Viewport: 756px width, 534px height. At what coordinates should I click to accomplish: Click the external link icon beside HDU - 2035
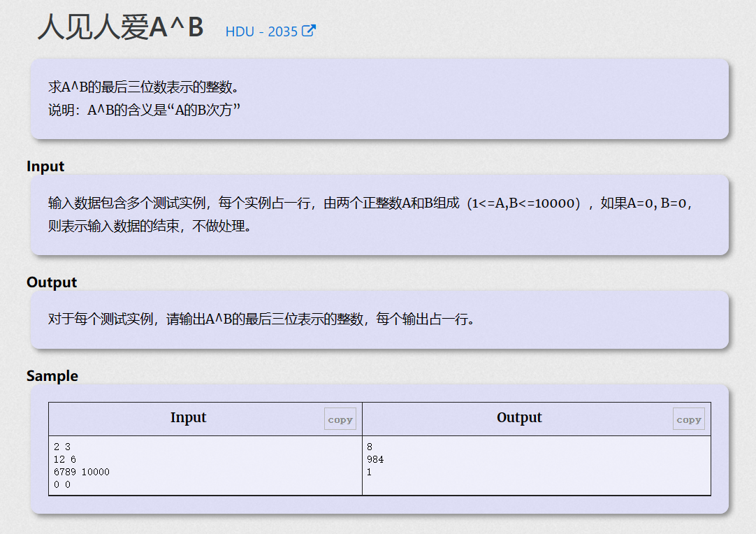309,31
